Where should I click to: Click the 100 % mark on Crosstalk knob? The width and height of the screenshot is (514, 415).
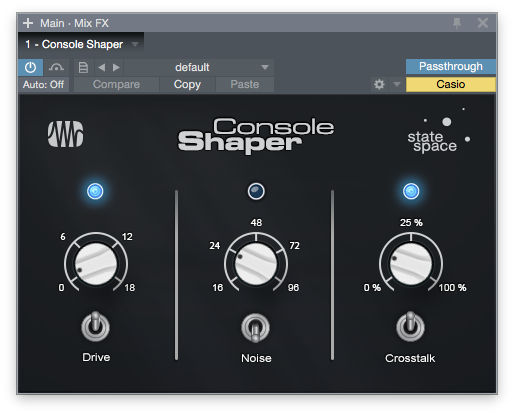(452, 287)
